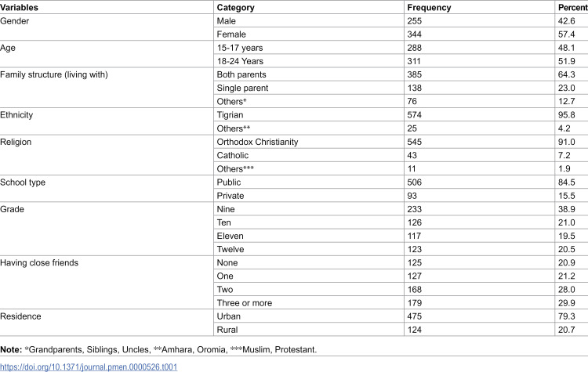Screen dimensions: 588x372
Task: Click the Orthodox Christianity category cell
Action: [x=257, y=142]
